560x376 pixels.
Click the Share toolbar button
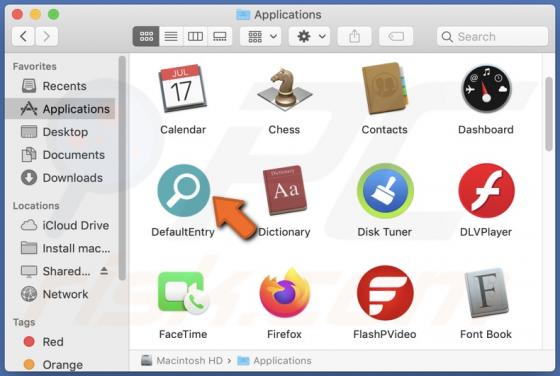click(354, 36)
